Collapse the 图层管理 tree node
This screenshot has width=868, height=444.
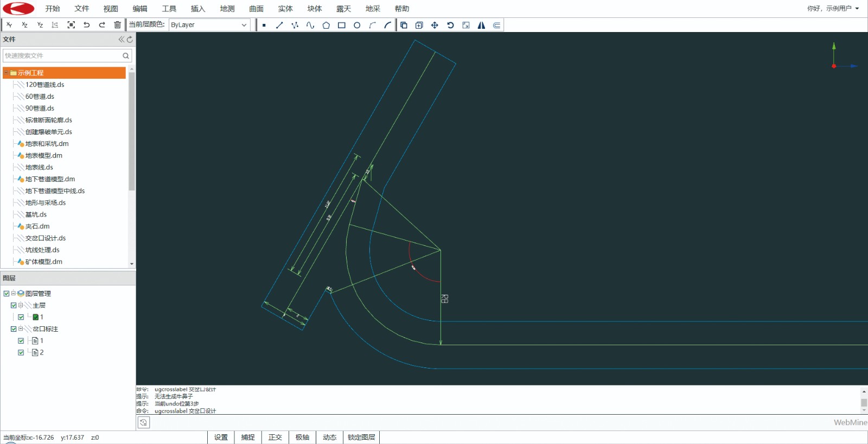coord(14,294)
